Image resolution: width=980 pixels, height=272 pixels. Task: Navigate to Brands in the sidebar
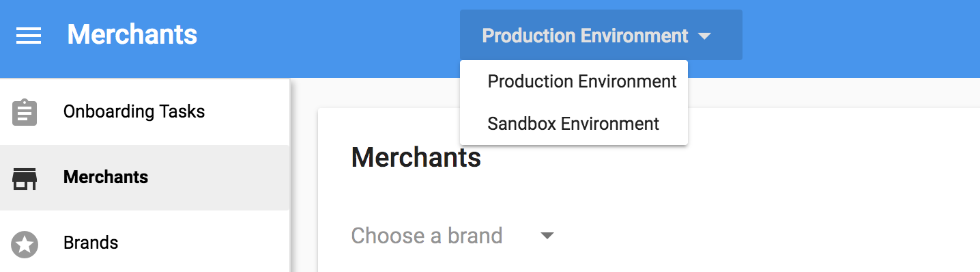(145, 243)
